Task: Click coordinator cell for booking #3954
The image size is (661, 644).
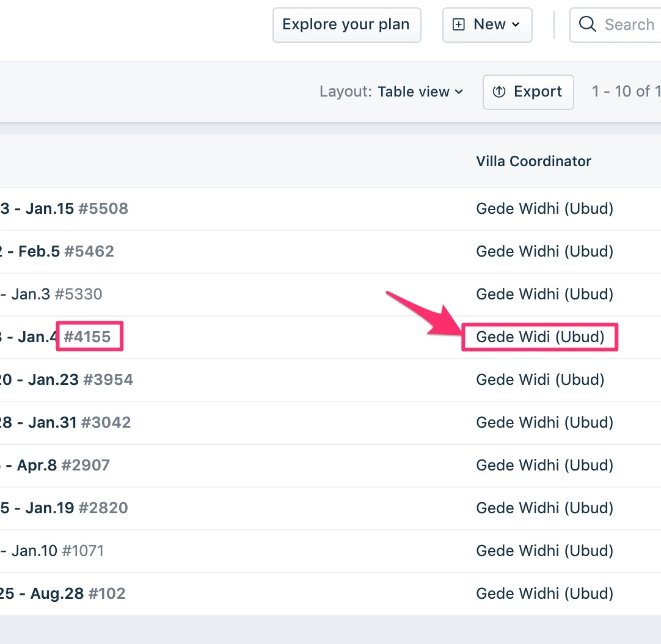Action: pyautogui.click(x=540, y=379)
